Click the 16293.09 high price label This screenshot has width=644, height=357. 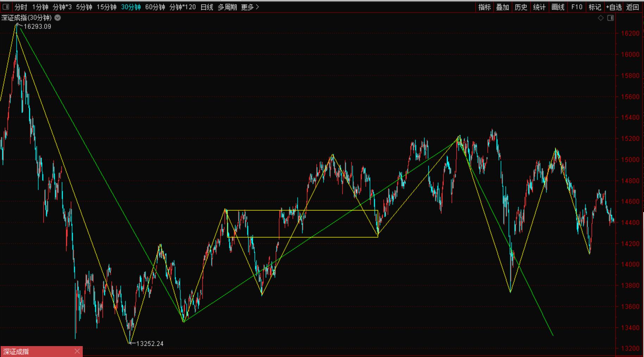(37, 26)
